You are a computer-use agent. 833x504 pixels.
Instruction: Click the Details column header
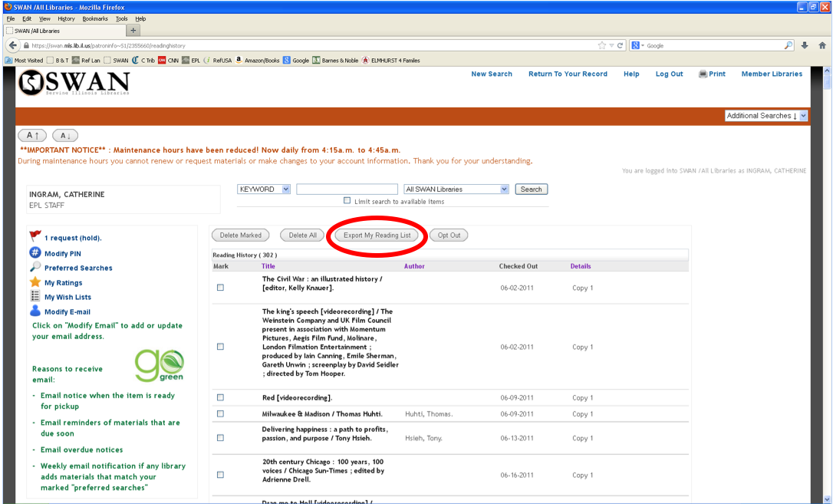click(581, 266)
